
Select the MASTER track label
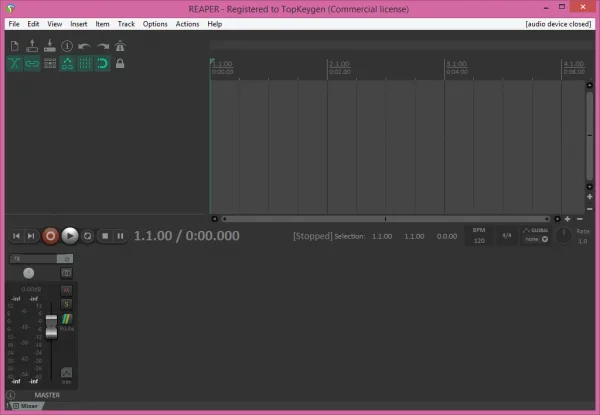(47, 395)
